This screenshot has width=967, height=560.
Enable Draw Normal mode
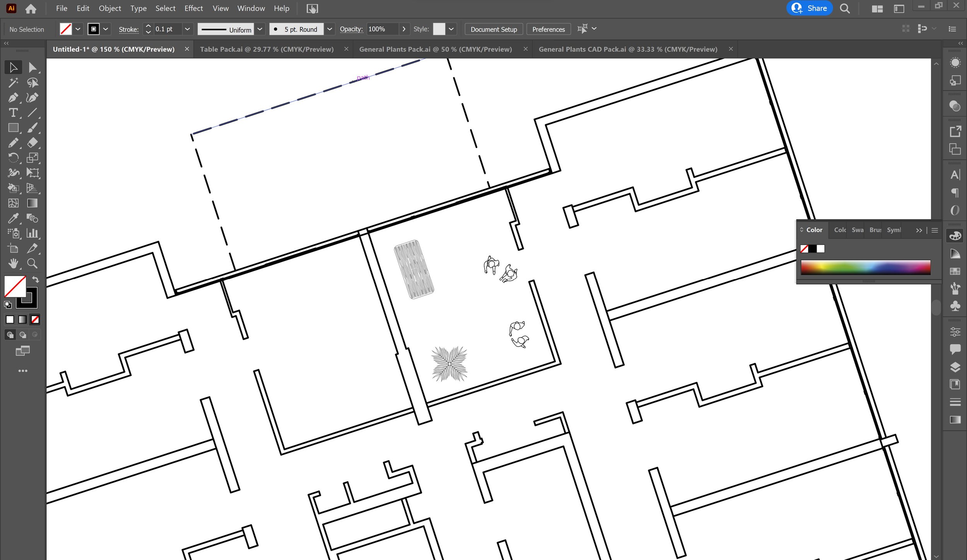pos(10,335)
